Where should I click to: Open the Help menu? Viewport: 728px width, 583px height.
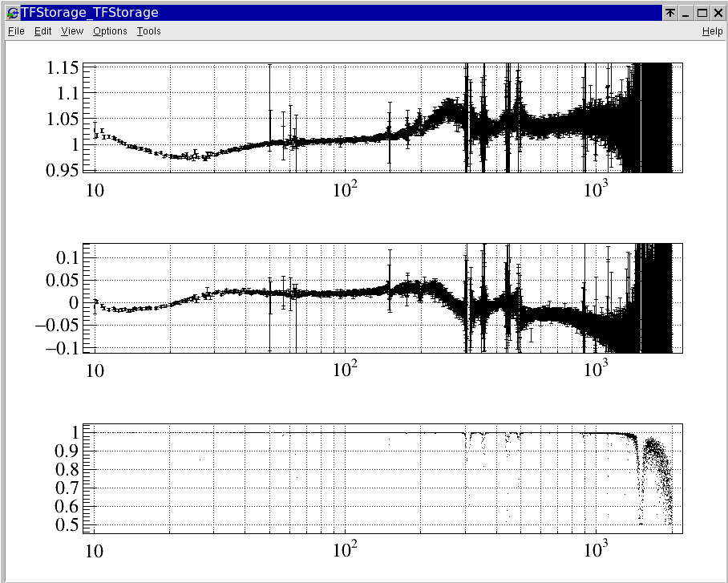pos(712,31)
